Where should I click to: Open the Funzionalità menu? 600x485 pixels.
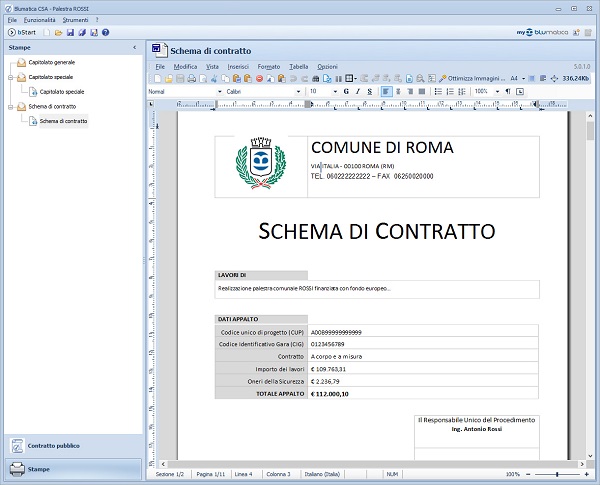point(39,20)
